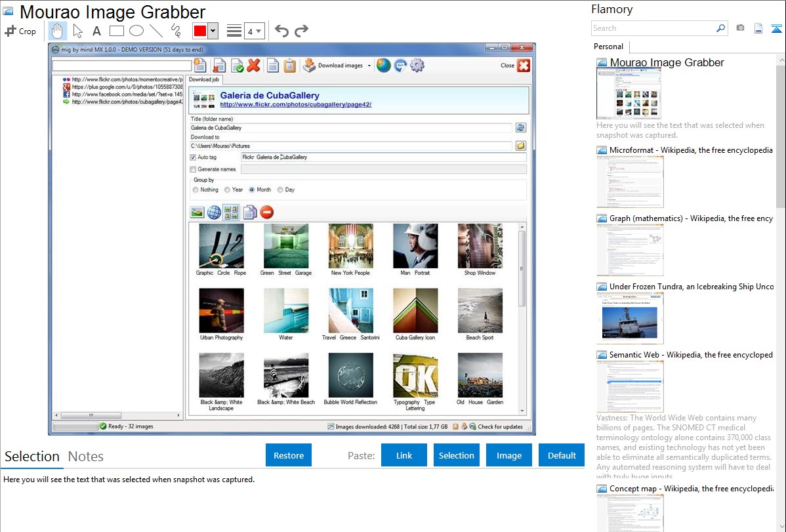This screenshot has width=786, height=532.
Task: Open settings with the gear icon
Action: click(417, 65)
